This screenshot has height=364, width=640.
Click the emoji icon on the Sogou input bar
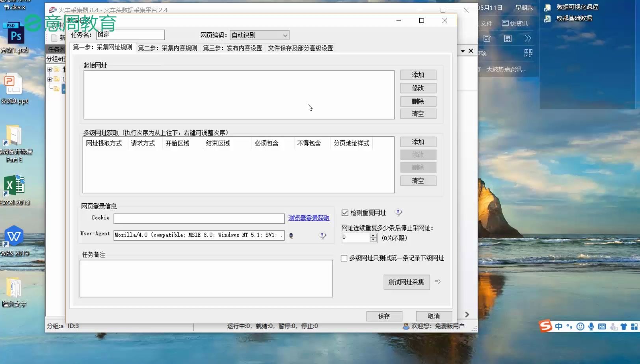pyautogui.click(x=580, y=326)
